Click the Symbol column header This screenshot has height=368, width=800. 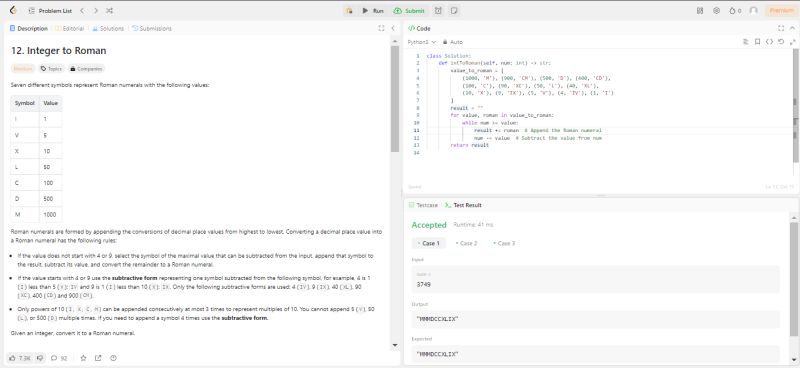click(x=24, y=103)
